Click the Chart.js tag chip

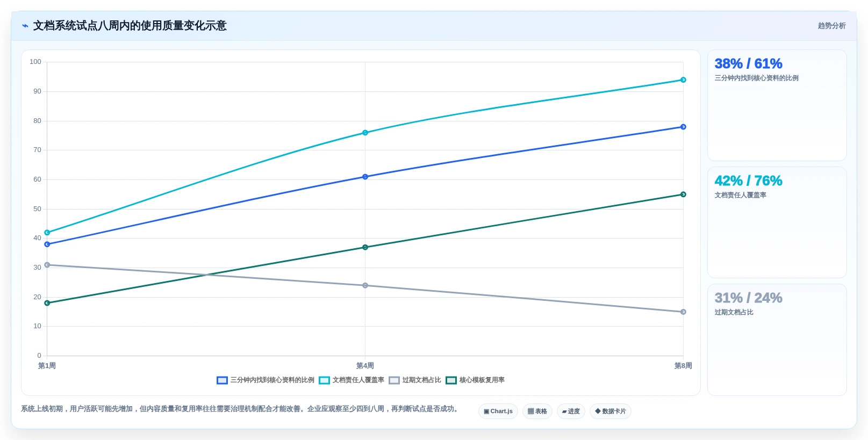498,411
